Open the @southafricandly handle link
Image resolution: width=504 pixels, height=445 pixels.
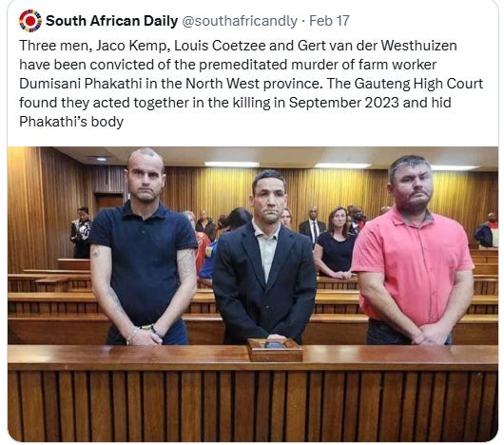(240, 21)
